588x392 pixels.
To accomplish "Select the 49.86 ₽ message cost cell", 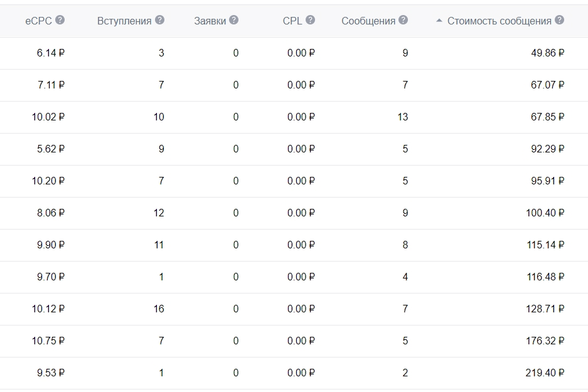I will (547, 53).
